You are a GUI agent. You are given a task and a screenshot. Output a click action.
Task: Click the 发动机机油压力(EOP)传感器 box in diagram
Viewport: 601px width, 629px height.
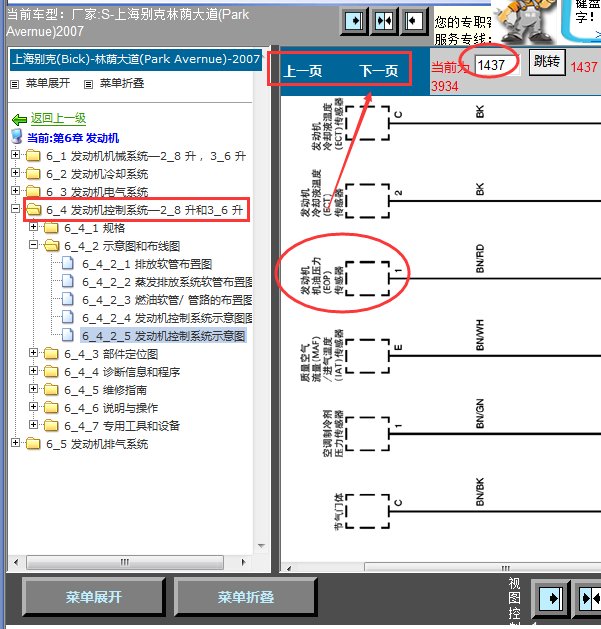368,278
